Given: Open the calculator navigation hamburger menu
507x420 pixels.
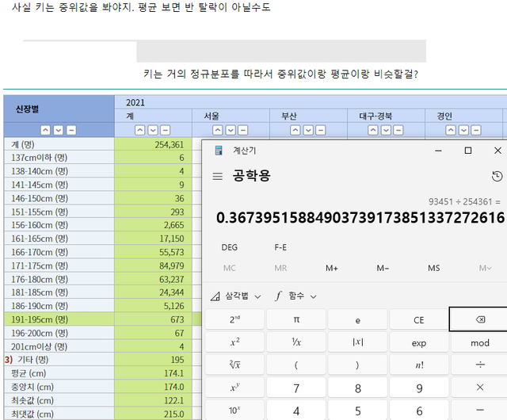Looking at the screenshot, I should pyautogui.click(x=217, y=176).
